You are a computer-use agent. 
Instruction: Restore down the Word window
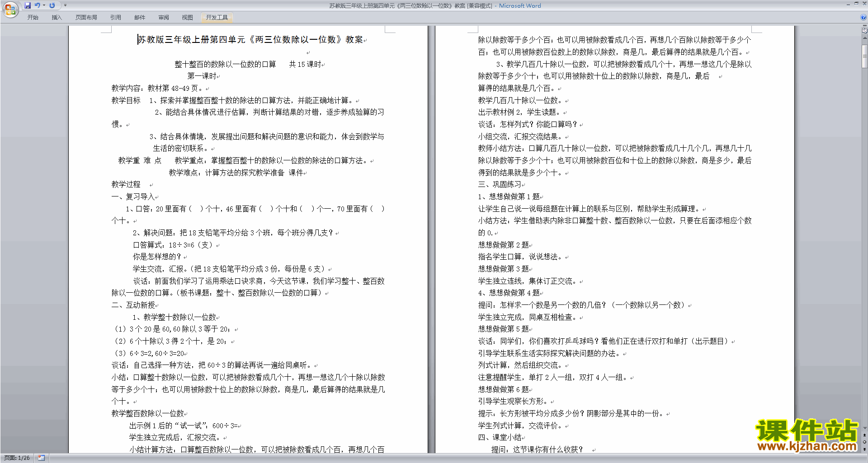856,4
